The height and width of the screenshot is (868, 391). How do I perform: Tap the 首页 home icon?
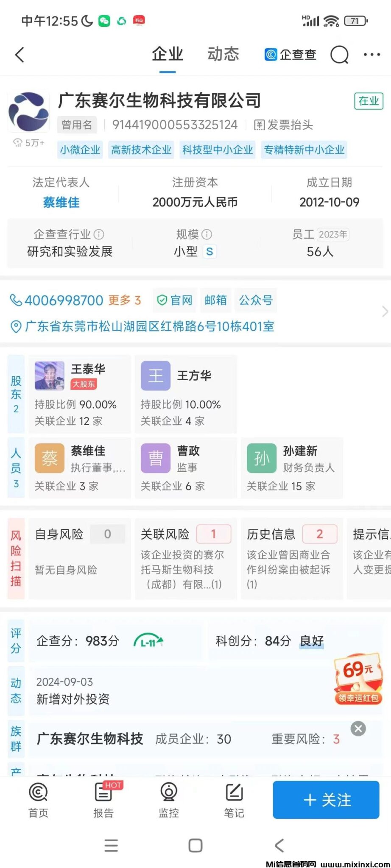tap(38, 800)
